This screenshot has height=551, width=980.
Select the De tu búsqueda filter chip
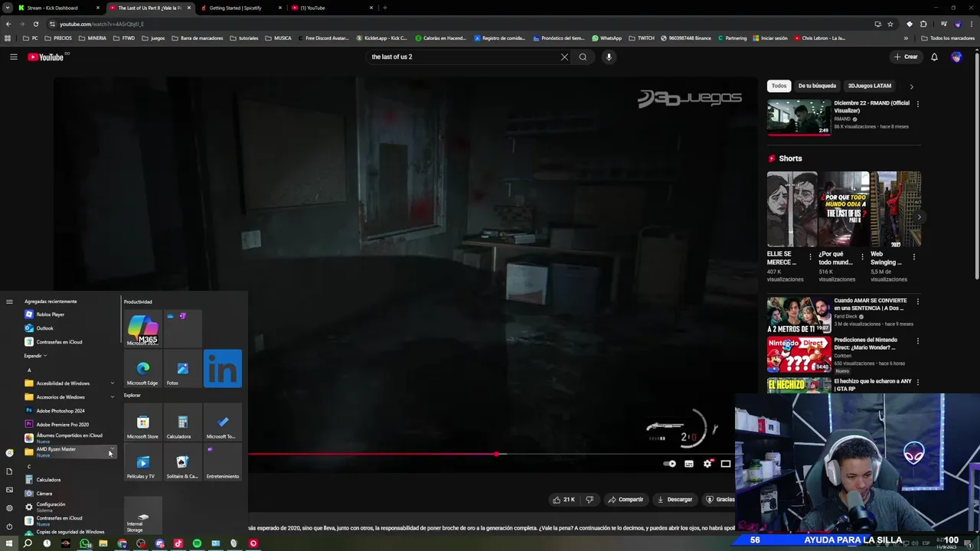pos(817,86)
